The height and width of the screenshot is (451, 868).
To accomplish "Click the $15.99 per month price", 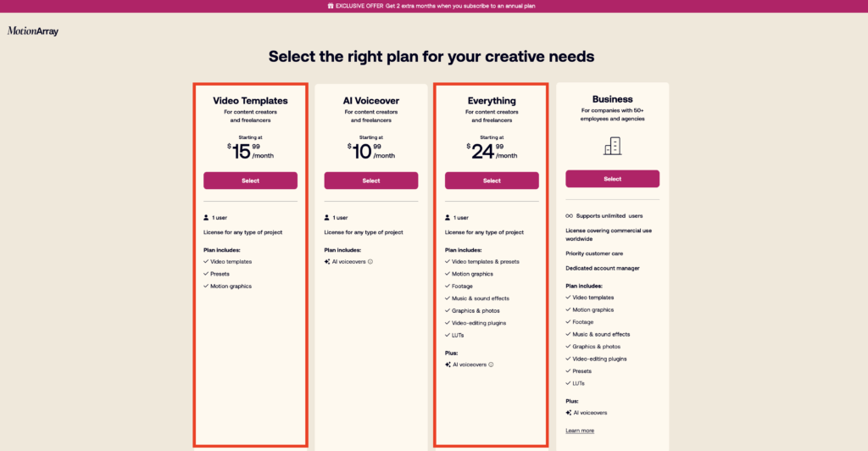I will click(250, 151).
